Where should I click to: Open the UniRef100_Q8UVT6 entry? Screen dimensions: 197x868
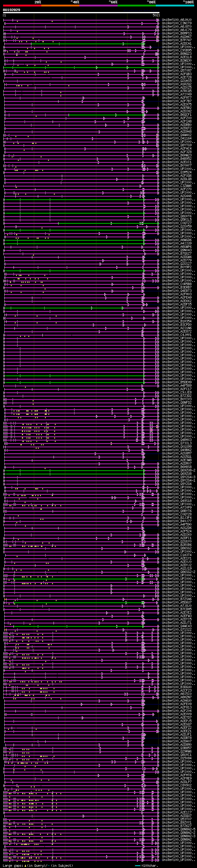click(x=177, y=216)
